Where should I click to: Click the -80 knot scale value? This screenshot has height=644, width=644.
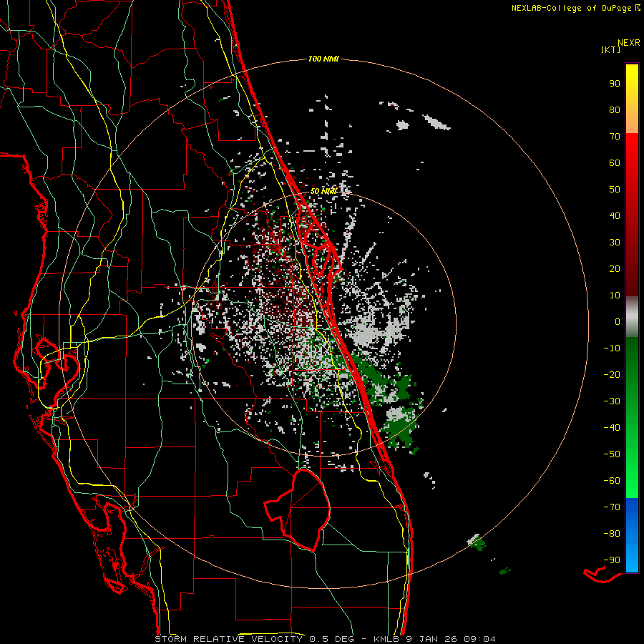point(612,534)
